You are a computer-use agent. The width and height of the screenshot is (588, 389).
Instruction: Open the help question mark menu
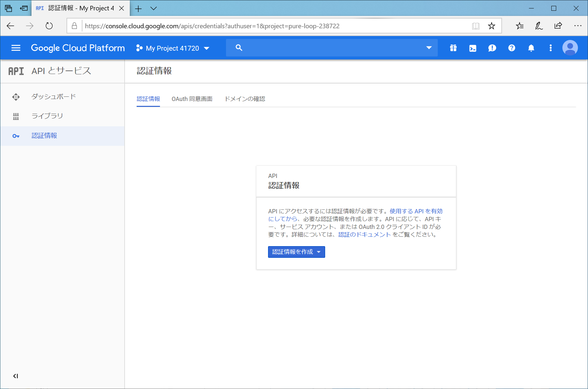click(512, 48)
